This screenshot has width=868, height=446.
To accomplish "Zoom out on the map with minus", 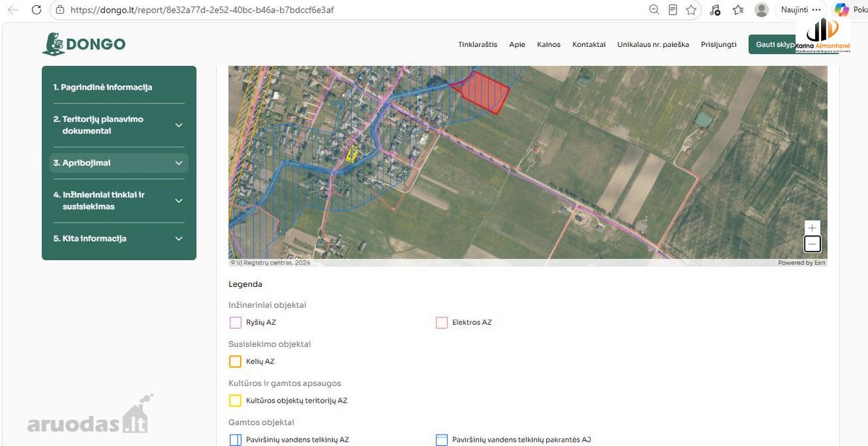I will click(x=812, y=244).
